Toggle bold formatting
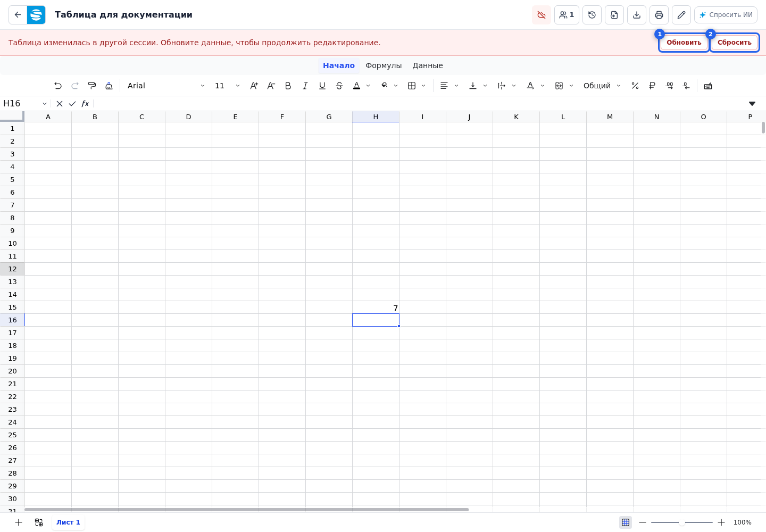Image resolution: width=766 pixels, height=532 pixels. pos(288,86)
